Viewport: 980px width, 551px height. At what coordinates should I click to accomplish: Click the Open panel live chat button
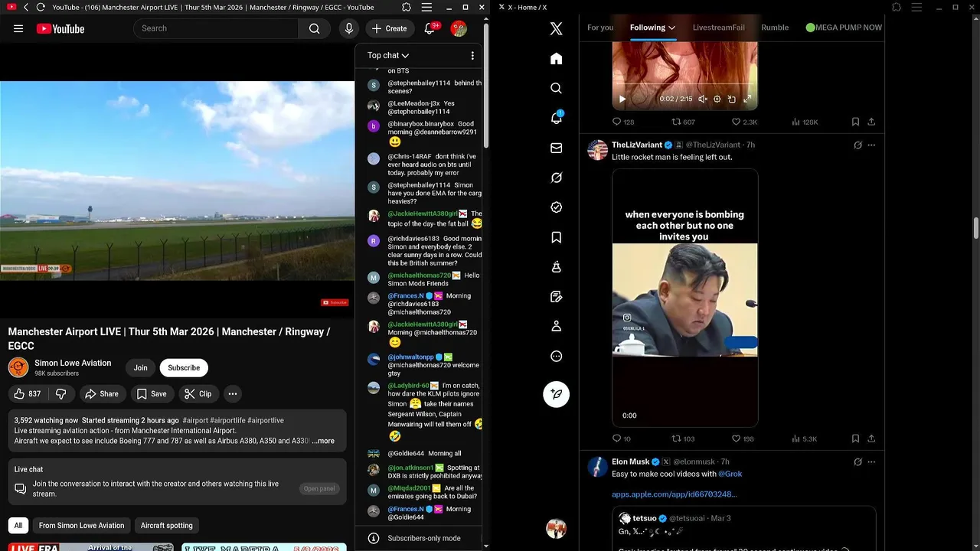click(319, 488)
